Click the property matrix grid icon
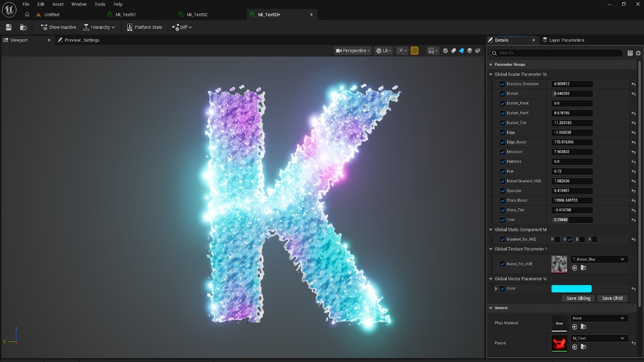Image resolution: width=644 pixels, height=362 pixels. (630, 53)
